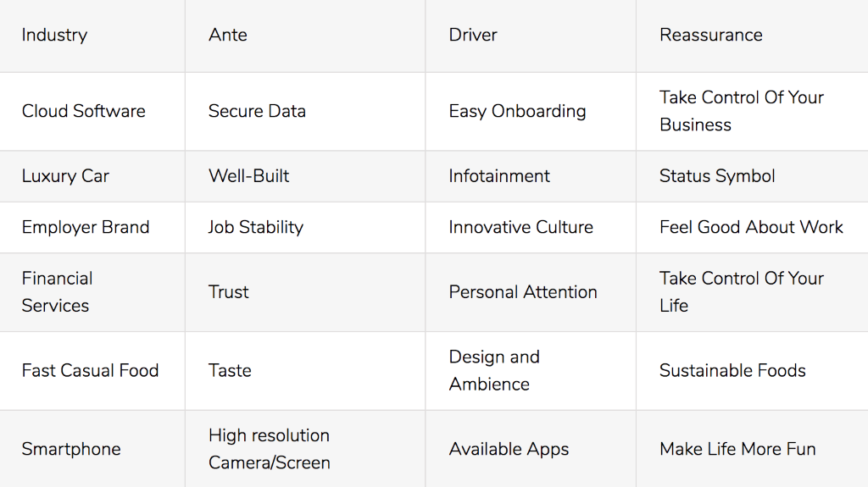This screenshot has height=487, width=868.
Task: Click the Employer Brand cell
Action: pyautogui.click(x=86, y=227)
